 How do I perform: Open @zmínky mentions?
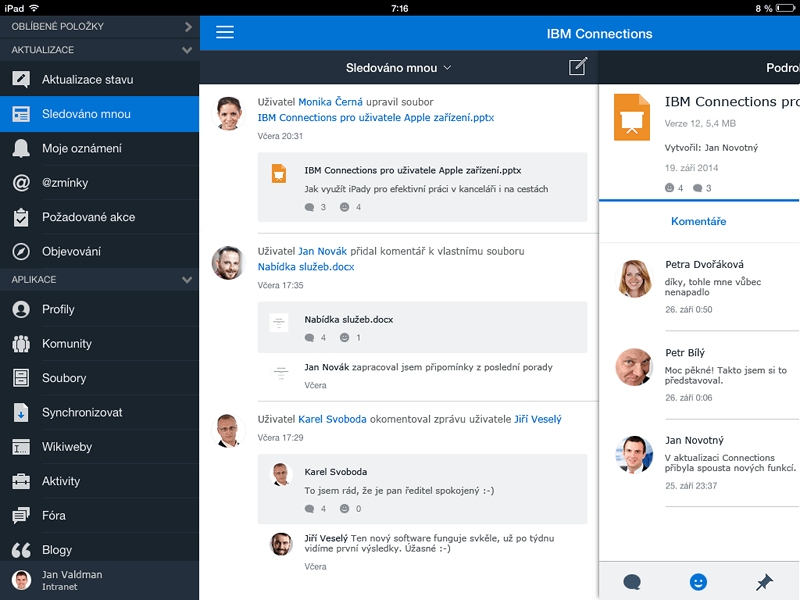point(99,183)
